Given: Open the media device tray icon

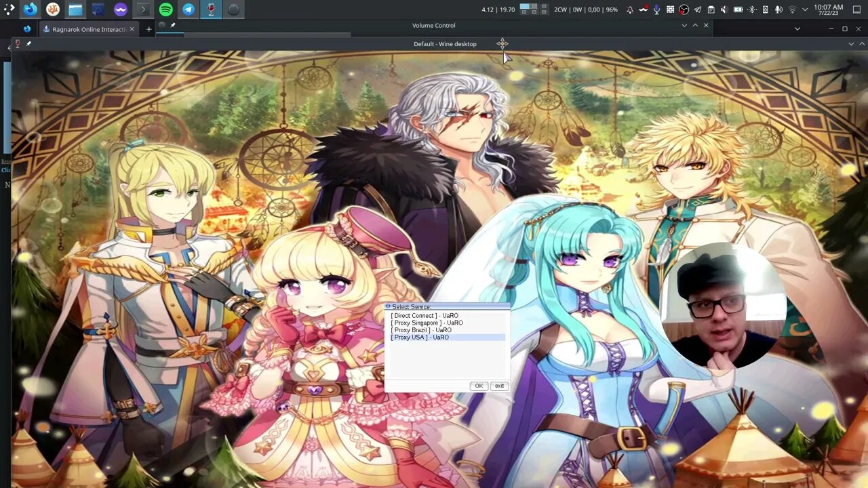Looking at the screenshot, I should (x=765, y=9).
